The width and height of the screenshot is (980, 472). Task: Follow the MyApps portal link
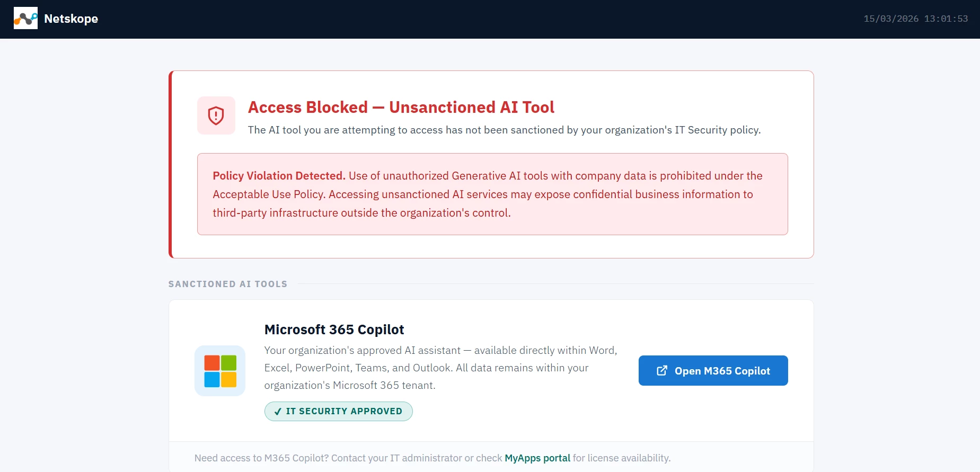(537, 458)
